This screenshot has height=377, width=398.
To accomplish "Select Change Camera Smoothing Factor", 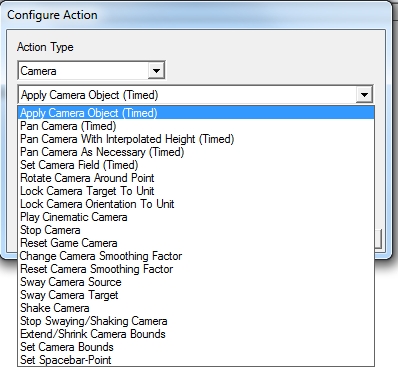I will point(196,256).
